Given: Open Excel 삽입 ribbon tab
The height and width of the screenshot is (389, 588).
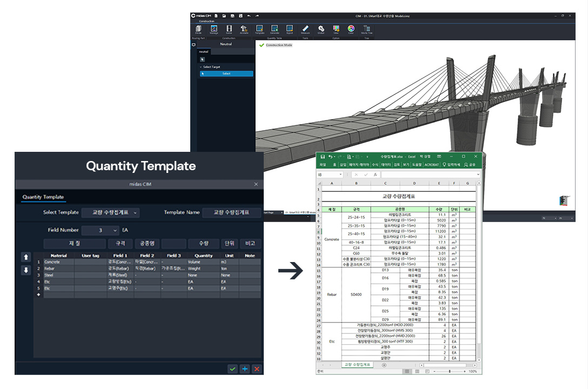Looking at the screenshot, I should [x=343, y=165].
